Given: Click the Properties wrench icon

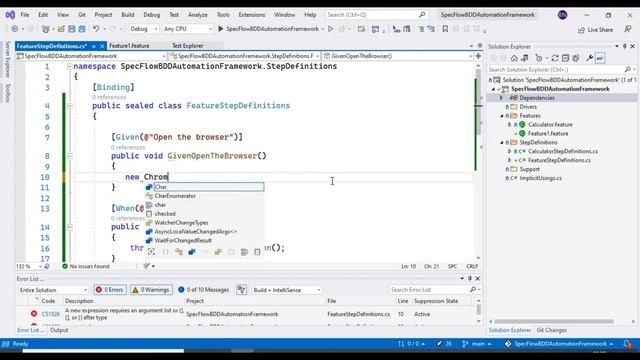Looking at the screenshot, I should 590,58.
